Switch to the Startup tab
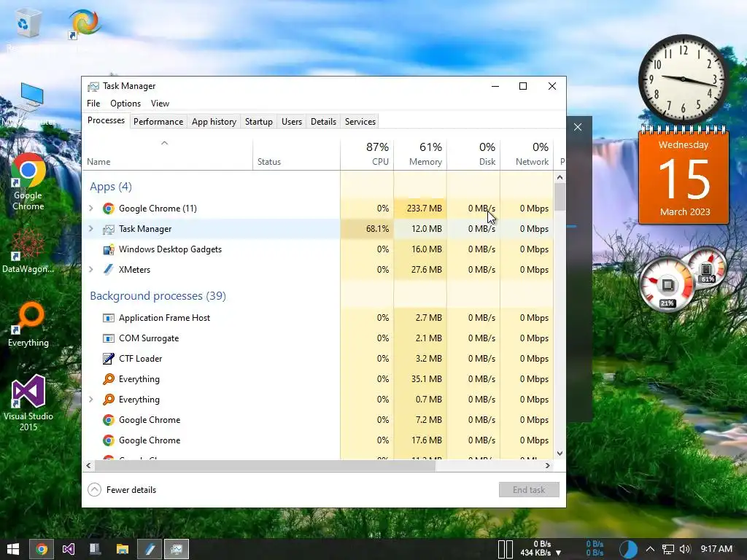This screenshot has height=560, width=747. [x=259, y=122]
